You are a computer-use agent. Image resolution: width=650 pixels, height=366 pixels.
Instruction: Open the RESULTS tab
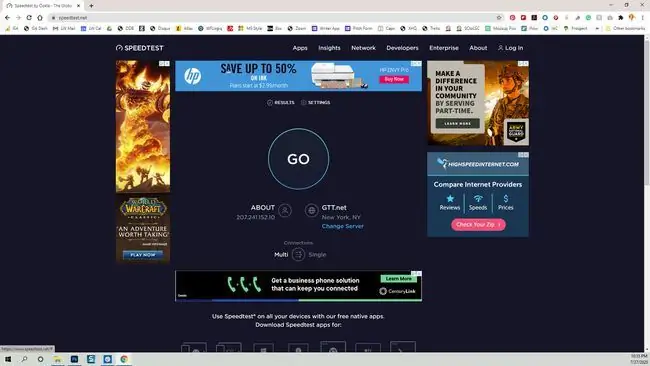[281, 102]
